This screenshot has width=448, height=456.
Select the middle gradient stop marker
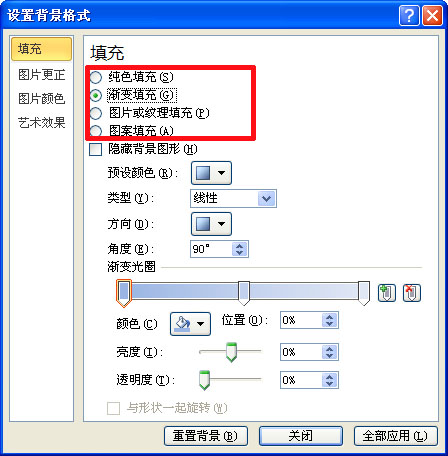[x=244, y=293]
